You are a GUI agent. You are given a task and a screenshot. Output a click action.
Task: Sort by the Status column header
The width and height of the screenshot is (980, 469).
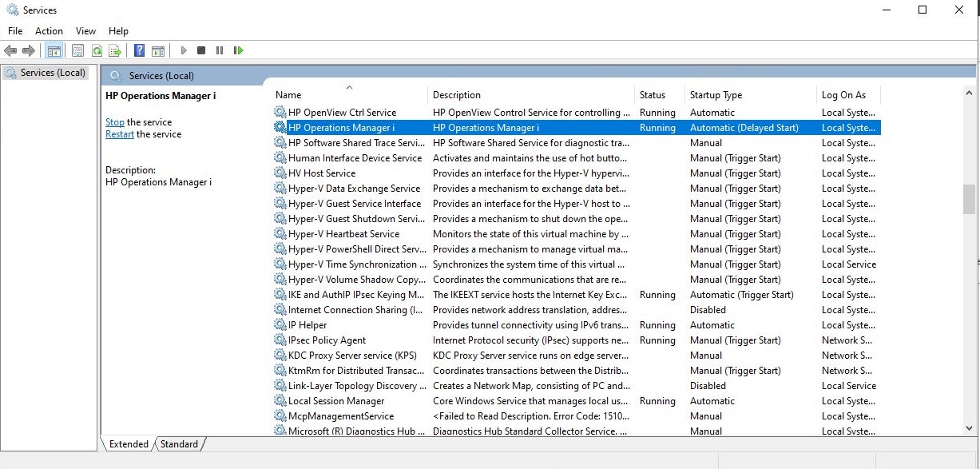(x=660, y=95)
